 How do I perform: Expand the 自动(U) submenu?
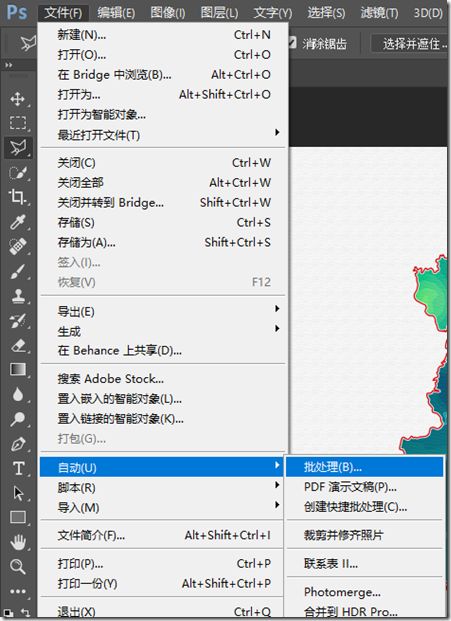coord(162,467)
